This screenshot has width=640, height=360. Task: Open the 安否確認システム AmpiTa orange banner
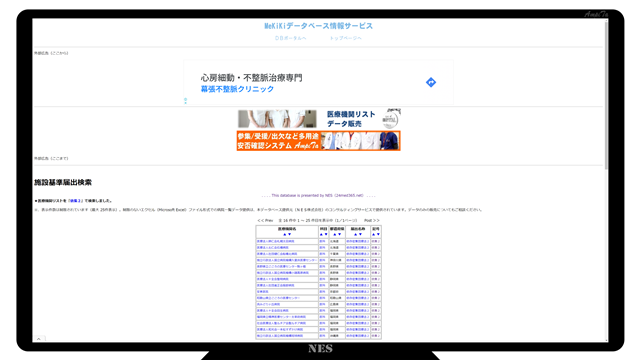[x=319, y=141]
